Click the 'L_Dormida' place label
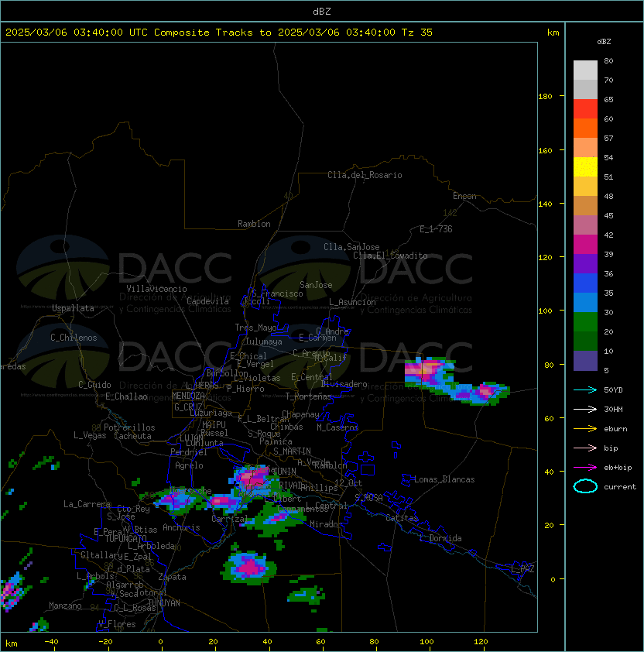Viewport: 644px width, 652px height. [440, 538]
